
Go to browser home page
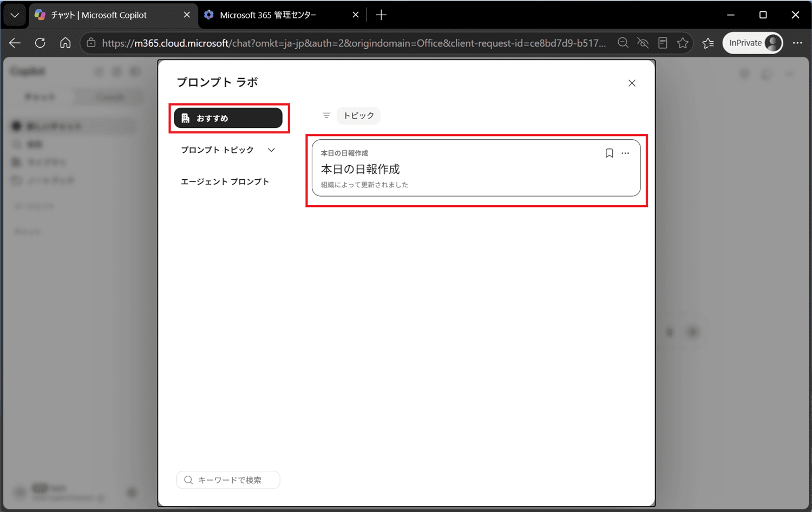coord(66,43)
